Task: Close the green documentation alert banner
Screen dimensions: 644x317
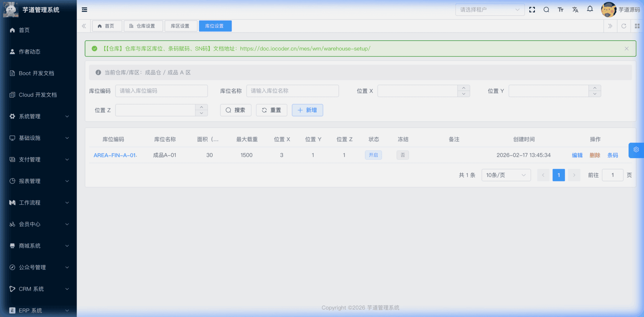Action: click(x=626, y=49)
